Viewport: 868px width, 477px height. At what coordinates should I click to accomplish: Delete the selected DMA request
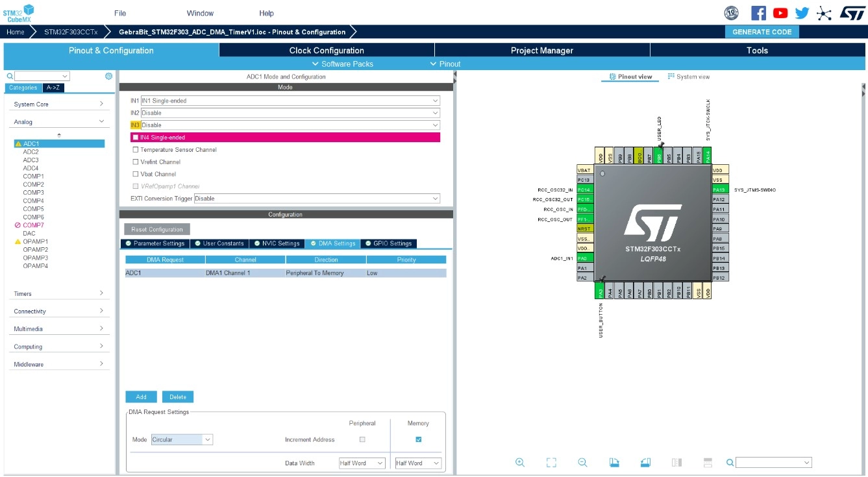178,397
